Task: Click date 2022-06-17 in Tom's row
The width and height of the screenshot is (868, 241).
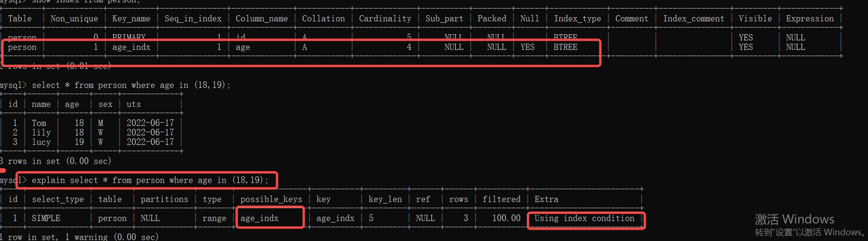Action: pyautogui.click(x=150, y=123)
